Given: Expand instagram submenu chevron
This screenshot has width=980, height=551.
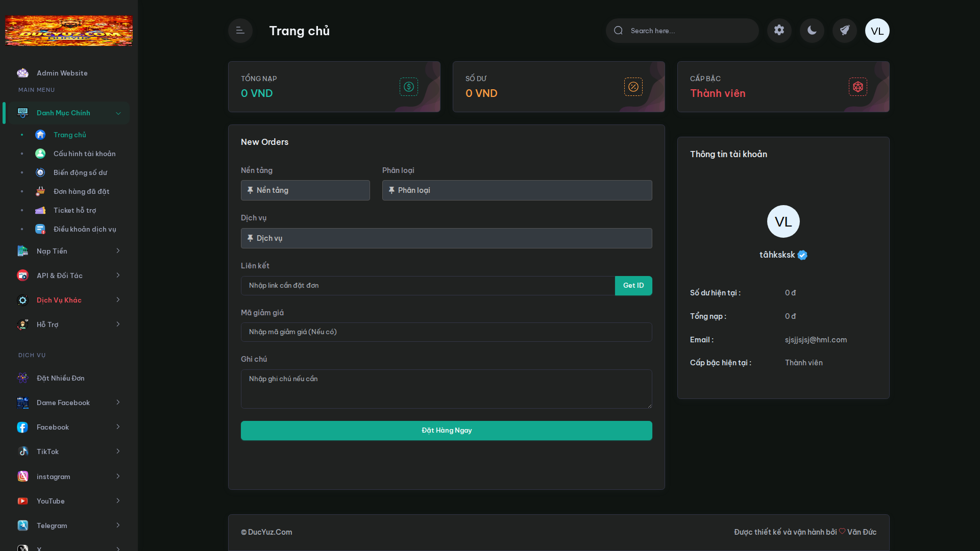Looking at the screenshot, I should tap(118, 476).
